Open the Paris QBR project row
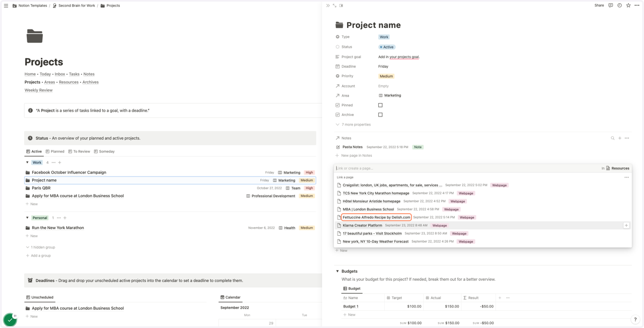The image size is (644, 328). [170, 188]
